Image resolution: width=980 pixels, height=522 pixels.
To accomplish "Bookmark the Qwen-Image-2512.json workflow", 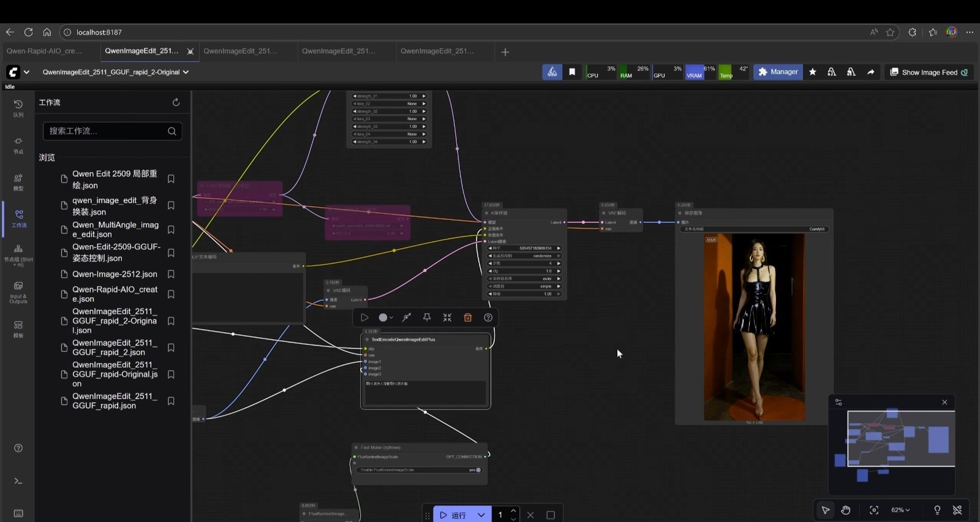I will point(171,274).
